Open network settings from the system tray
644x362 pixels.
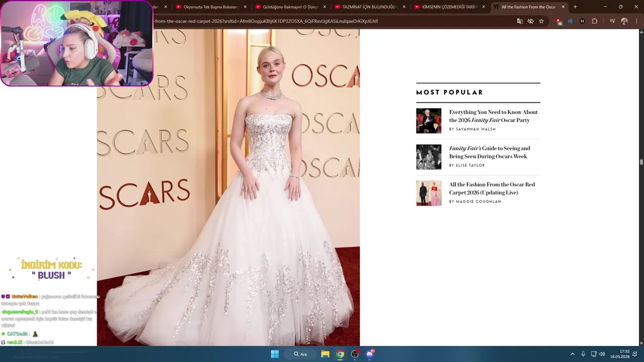594,354
